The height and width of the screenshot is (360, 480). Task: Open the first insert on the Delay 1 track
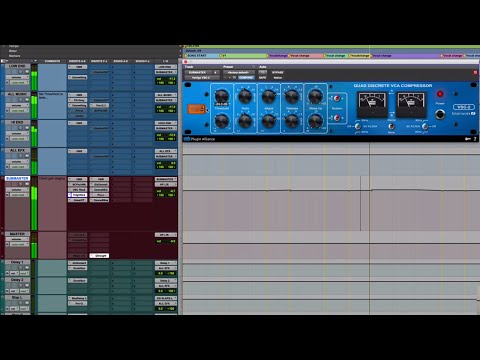tap(78, 263)
